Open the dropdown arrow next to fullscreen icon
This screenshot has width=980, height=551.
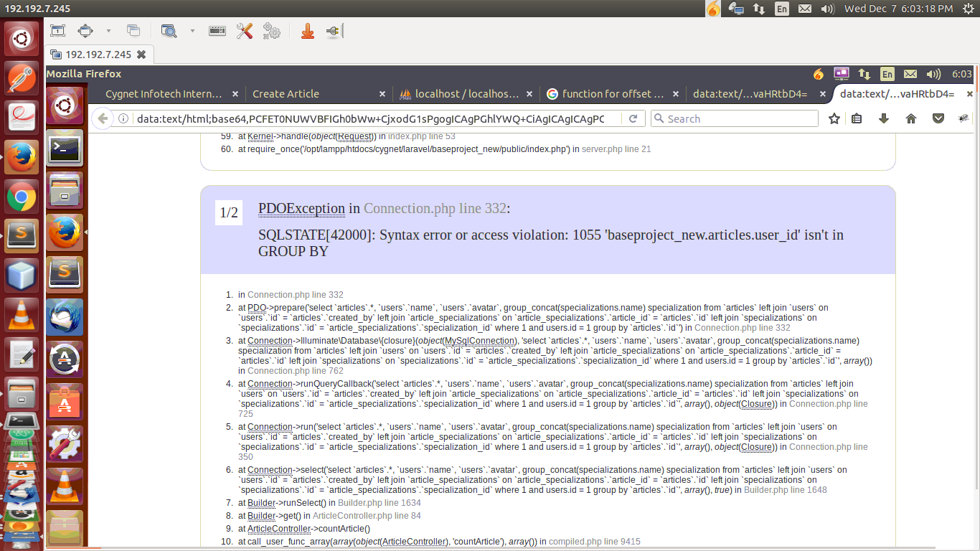pos(108,31)
